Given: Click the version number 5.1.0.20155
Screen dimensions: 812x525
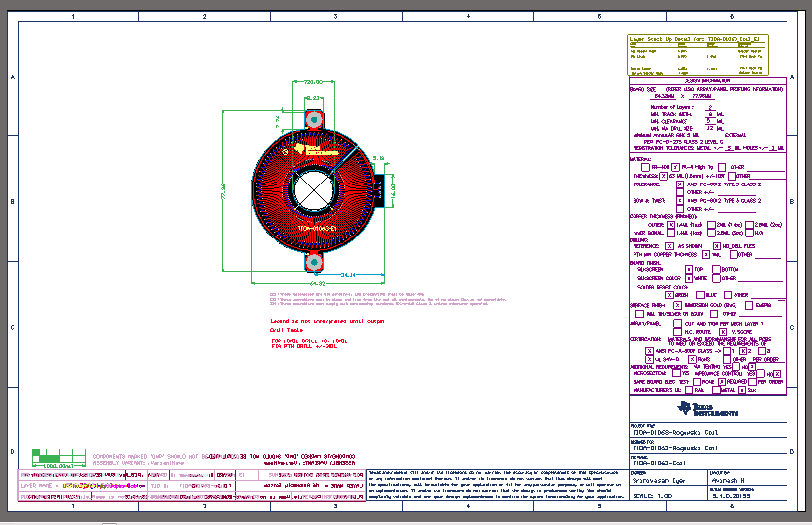Looking at the screenshot, I should pyautogui.click(x=732, y=496).
